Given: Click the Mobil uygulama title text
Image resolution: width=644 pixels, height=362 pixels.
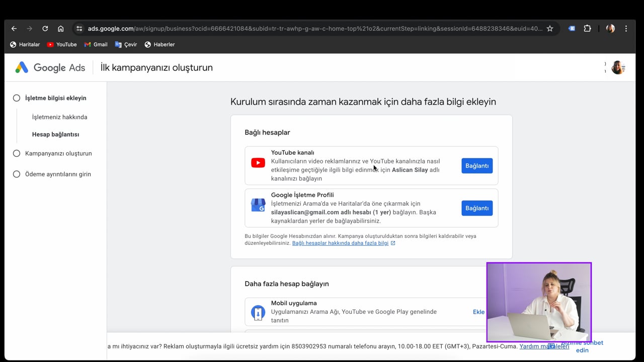Looking at the screenshot, I should [294, 303].
